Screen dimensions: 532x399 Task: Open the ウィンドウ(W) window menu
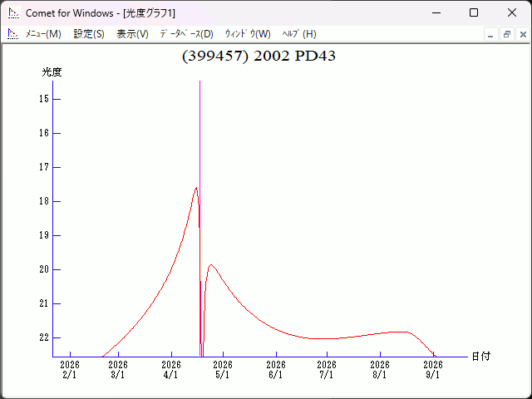(x=248, y=34)
